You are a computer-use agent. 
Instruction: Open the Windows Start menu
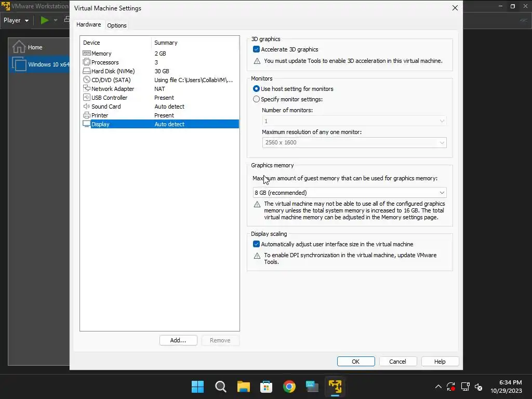[x=197, y=387]
